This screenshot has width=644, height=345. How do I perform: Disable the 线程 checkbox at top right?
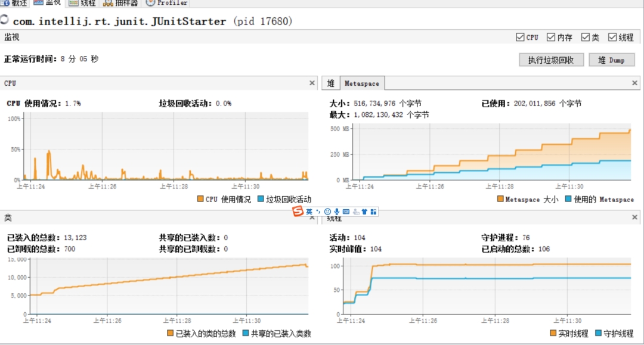[612, 38]
